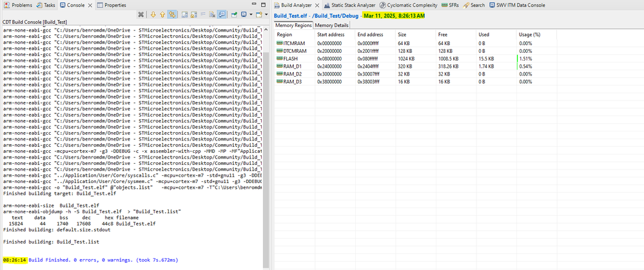Sort by the Free column header

456,35
